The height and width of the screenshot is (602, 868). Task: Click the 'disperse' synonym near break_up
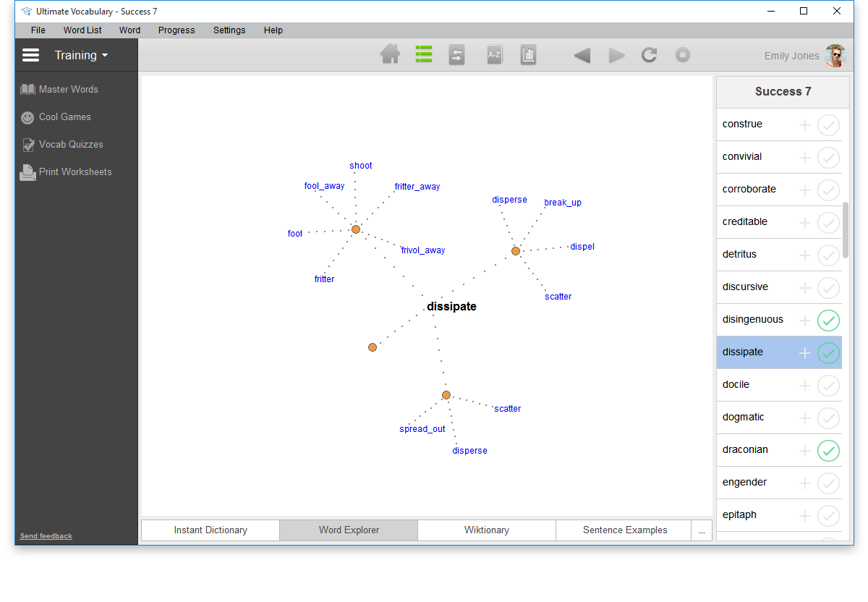[509, 200]
